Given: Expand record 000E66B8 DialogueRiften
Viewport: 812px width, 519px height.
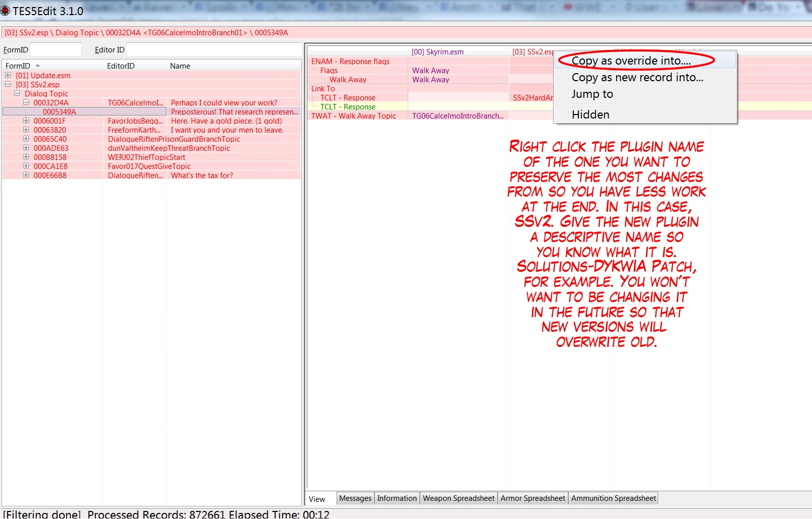Looking at the screenshot, I should click(x=26, y=175).
